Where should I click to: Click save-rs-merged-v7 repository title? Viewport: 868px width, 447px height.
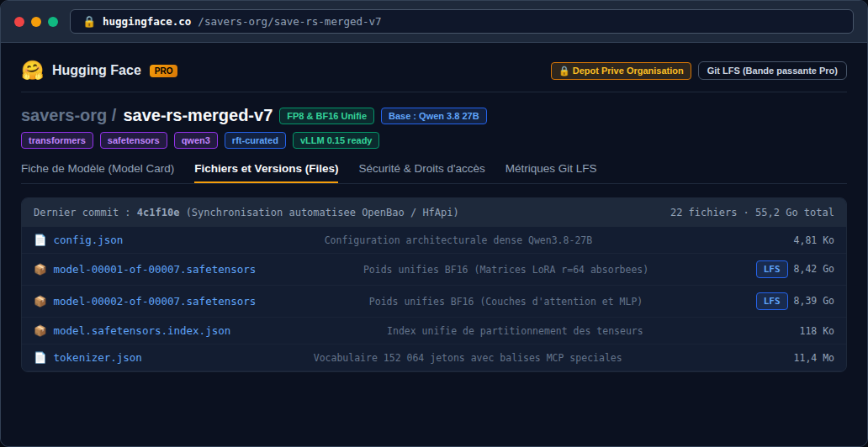coord(198,116)
